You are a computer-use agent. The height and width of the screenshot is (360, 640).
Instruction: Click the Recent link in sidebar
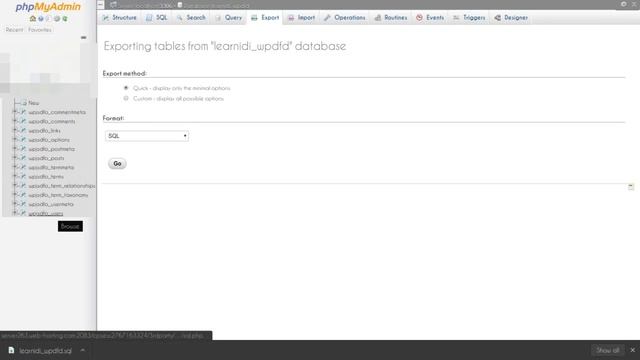pos(14,30)
